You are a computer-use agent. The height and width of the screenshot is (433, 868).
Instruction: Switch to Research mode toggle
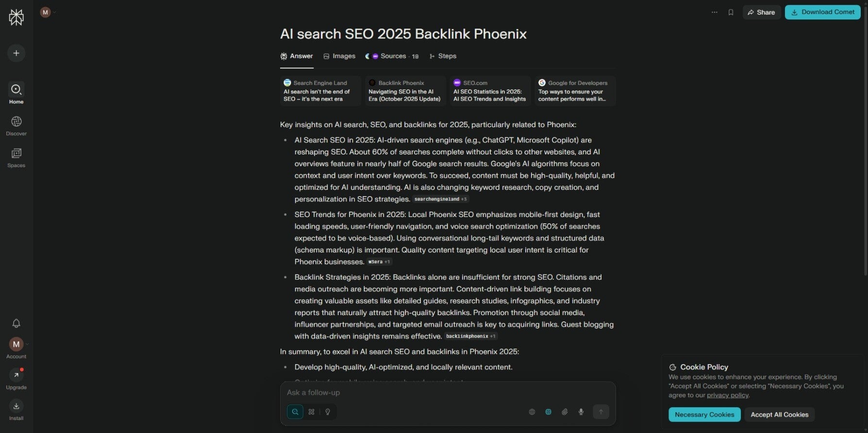(x=312, y=412)
